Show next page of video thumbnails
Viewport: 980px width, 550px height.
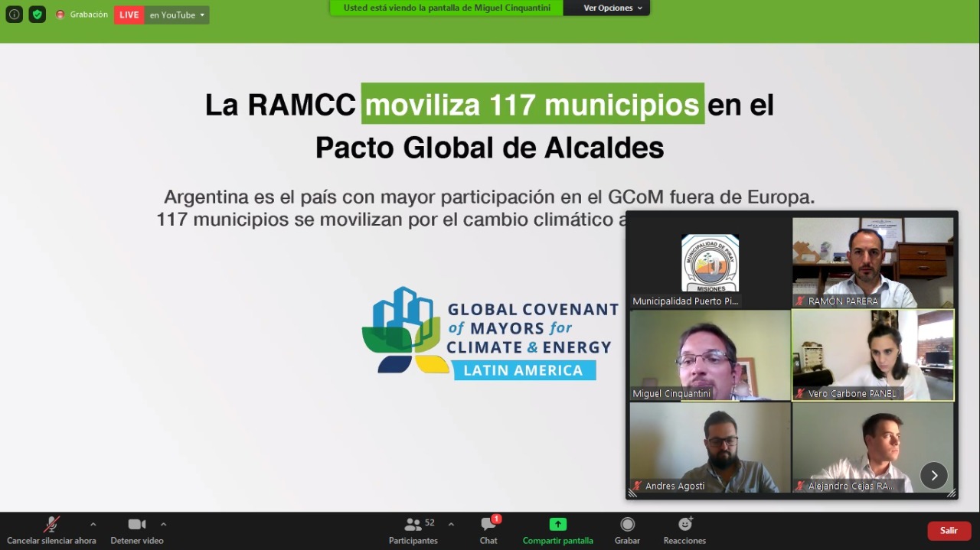coord(933,476)
